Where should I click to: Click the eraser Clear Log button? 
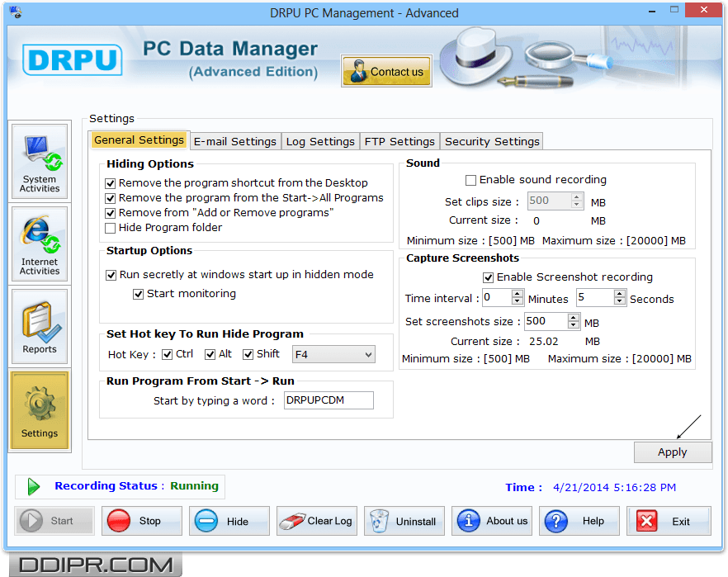tap(317, 521)
